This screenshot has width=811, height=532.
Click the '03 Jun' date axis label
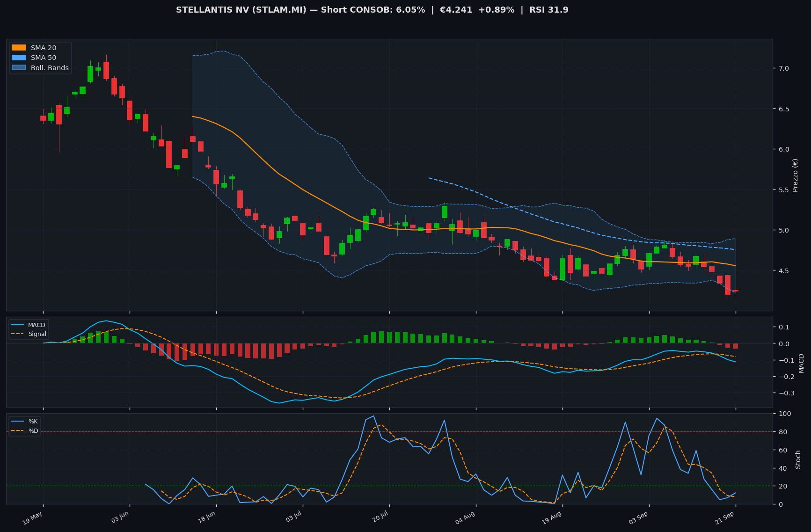120,518
